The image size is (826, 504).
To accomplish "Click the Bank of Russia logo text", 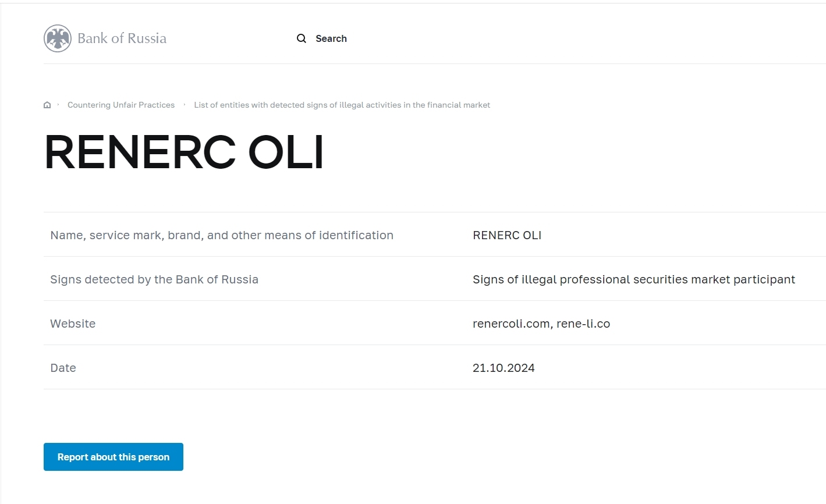I will 122,38.
